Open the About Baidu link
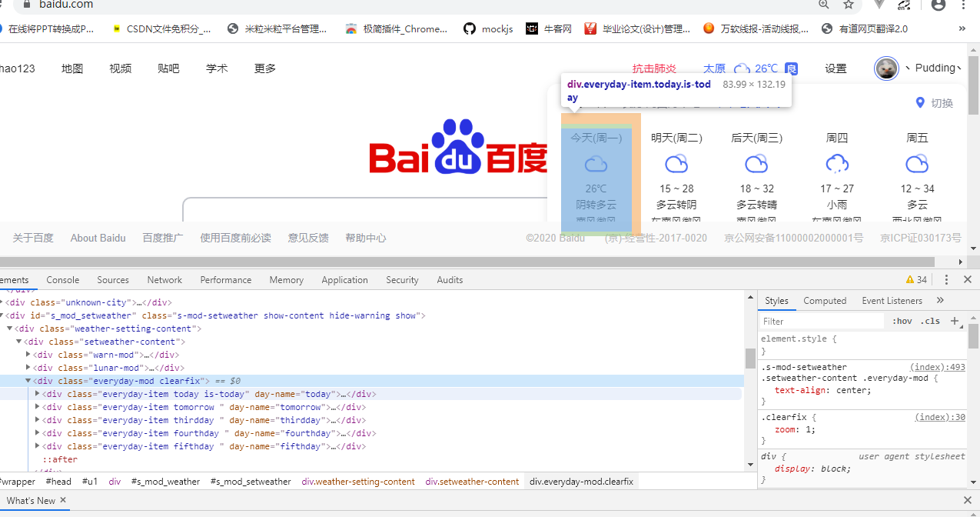The image size is (980, 517). tap(98, 238)
